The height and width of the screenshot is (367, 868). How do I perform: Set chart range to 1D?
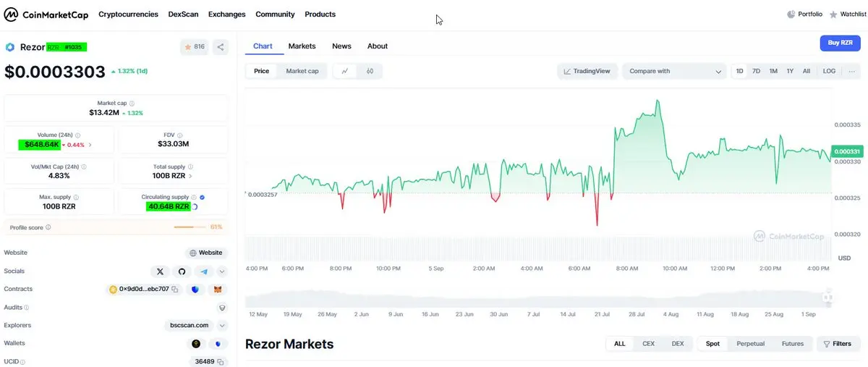(x=739, y=71)
